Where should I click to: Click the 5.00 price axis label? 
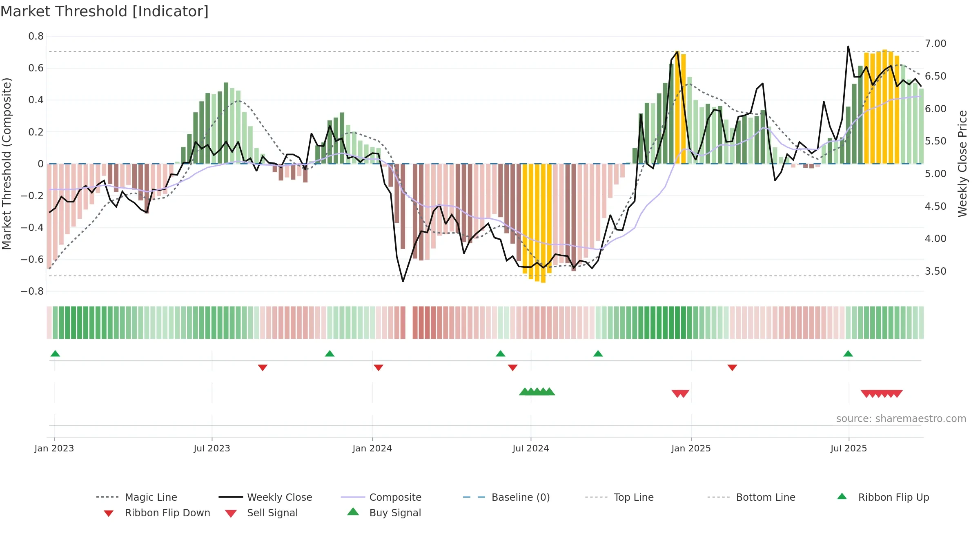[x=935, y=174]
